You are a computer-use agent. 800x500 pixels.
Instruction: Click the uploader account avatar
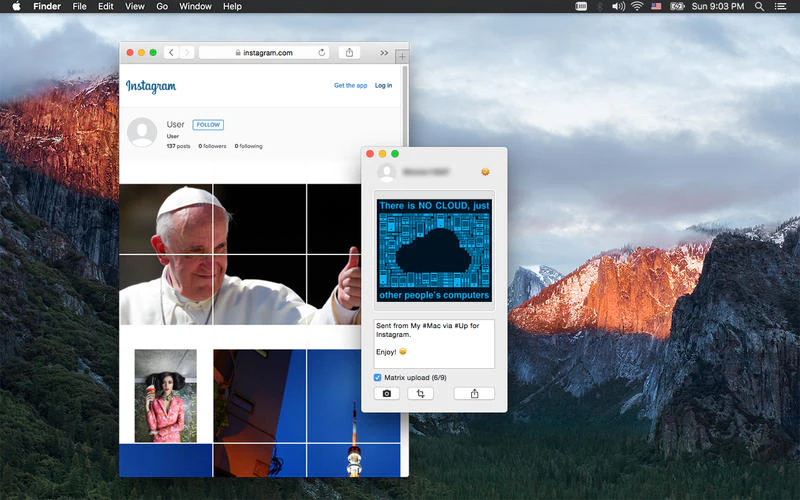pos(387,172)
